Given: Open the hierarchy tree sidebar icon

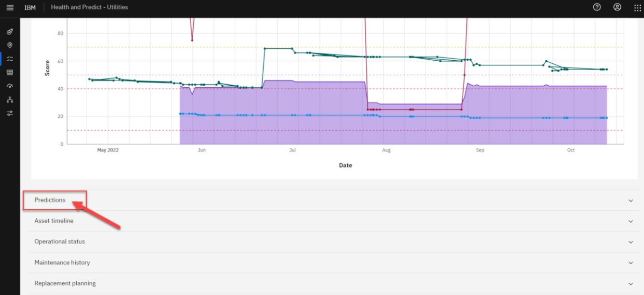Looking at the screenshot, I should [10, 100].
